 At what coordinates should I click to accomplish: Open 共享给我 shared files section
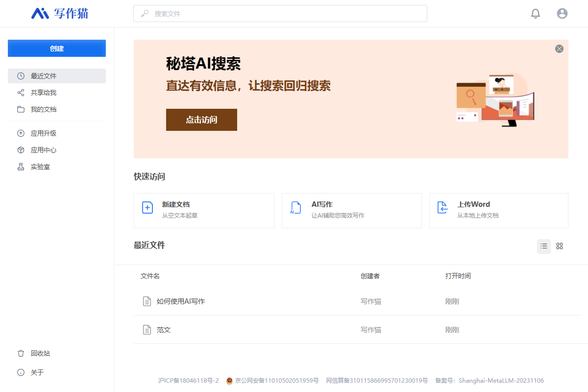(44, 93)
